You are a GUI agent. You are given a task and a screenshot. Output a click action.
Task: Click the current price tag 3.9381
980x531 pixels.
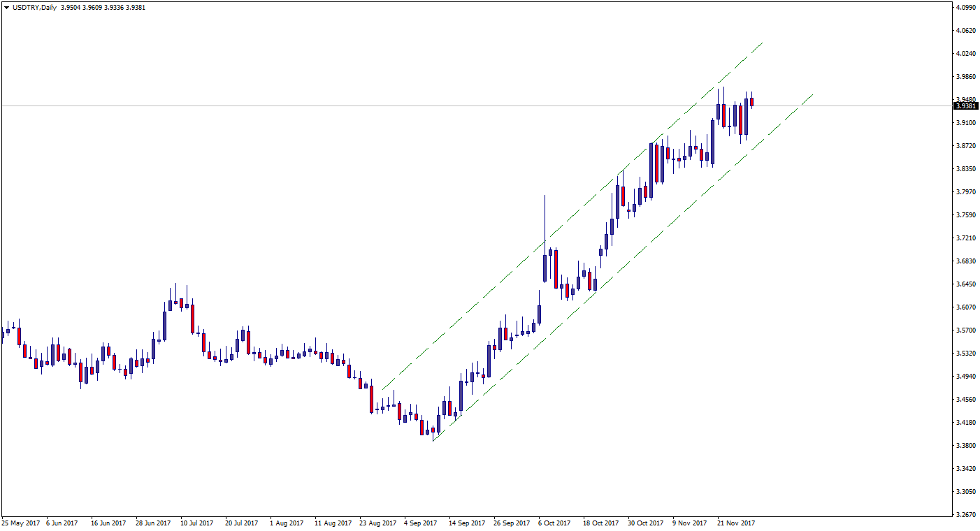click(x=965, y=106)
